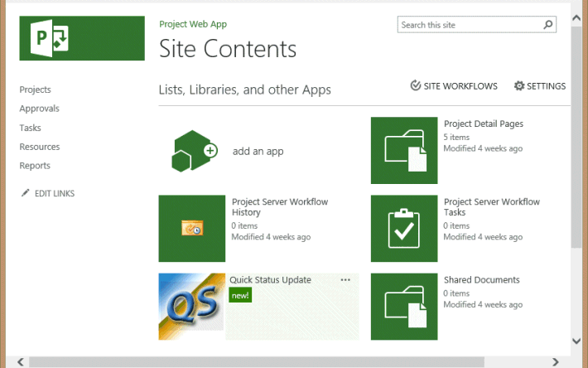The width and height of the screenshot is (588, 368).
Task: Go to Reports in the left navigation
Action: [35, 166]
